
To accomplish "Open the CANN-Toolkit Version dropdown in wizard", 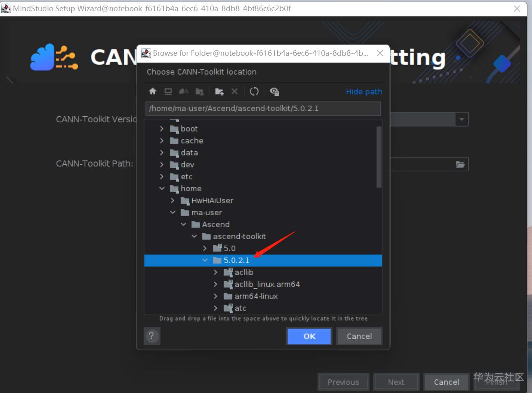I will pos(462,119).
